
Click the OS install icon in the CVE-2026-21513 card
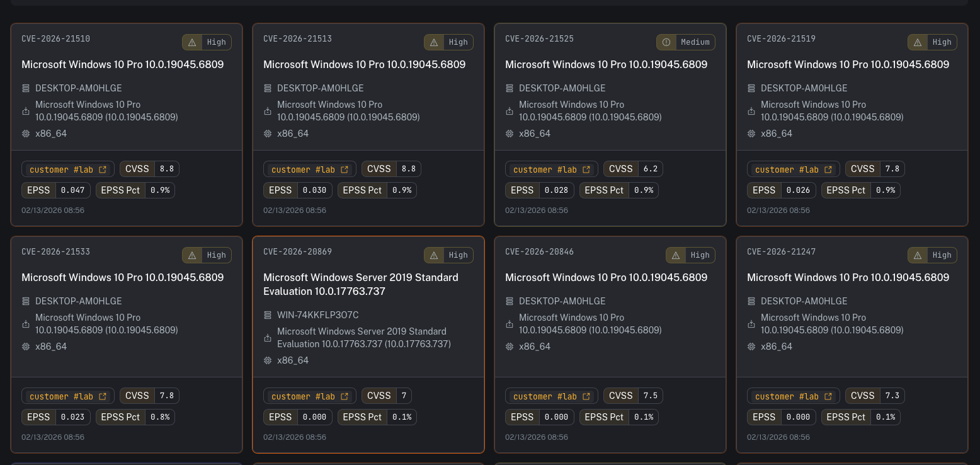pyautogui.click(x=268, y=111)
